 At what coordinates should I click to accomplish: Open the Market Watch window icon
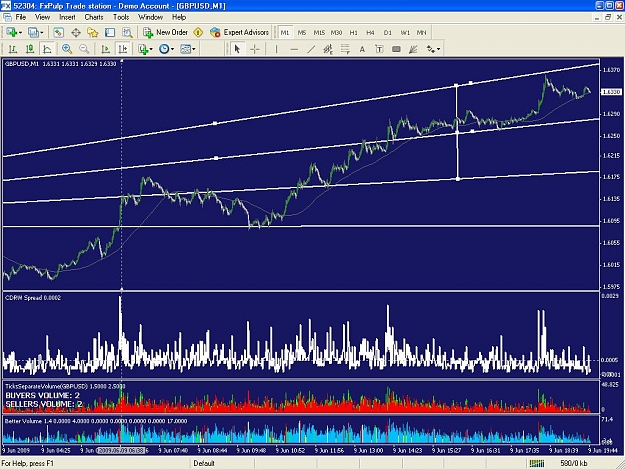59,33
